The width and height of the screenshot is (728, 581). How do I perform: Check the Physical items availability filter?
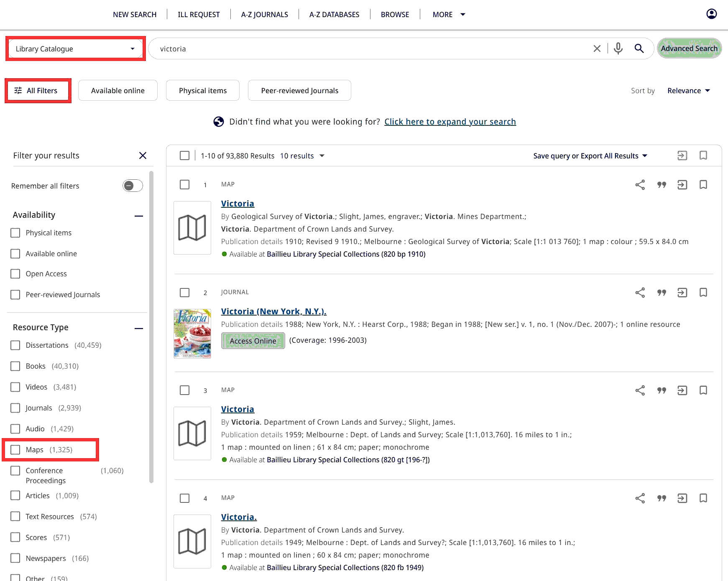(x=15, y=233)
